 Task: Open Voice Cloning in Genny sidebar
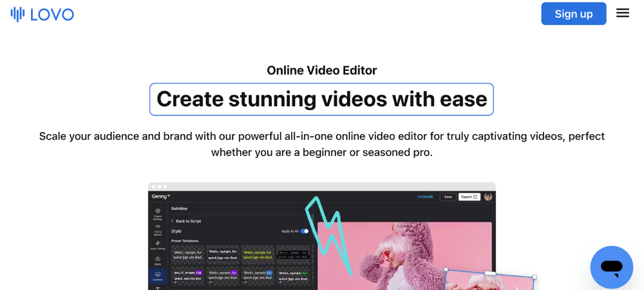click(x=158, y=246)
